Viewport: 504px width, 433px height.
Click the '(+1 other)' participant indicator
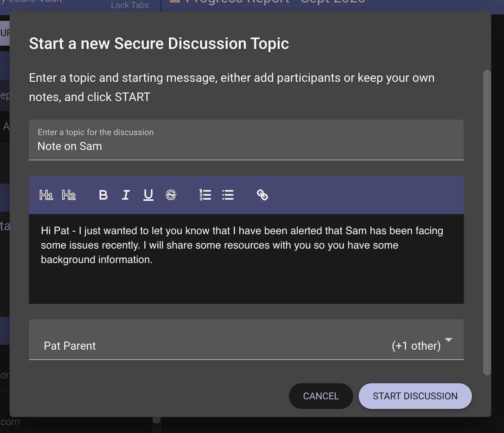pyautogui.click(x=416, y=346)
